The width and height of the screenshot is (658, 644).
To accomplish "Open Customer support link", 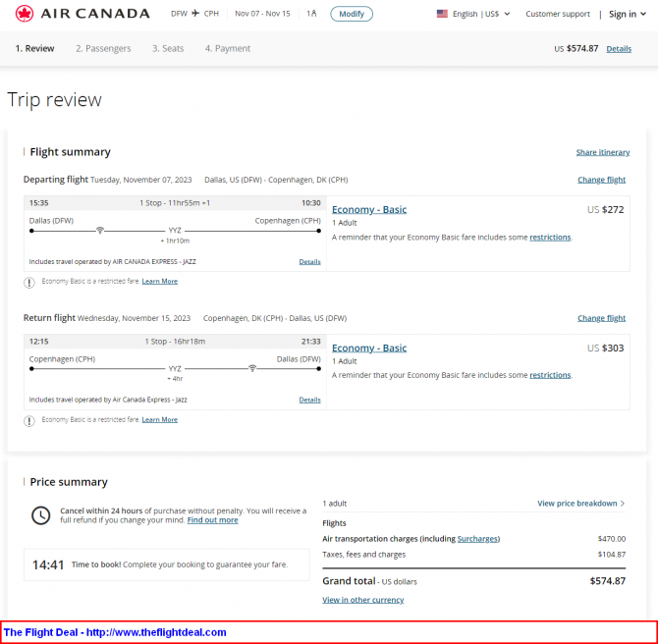I will tap(558, 14).
